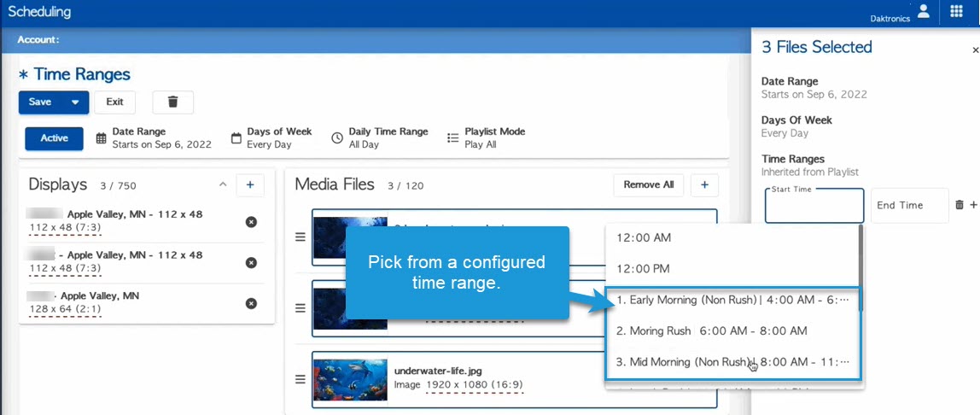Image resolution: width=980 pixels, height=415 pixels.
Task: Collapse the Displays panel chevron
Action: [223, 184]
